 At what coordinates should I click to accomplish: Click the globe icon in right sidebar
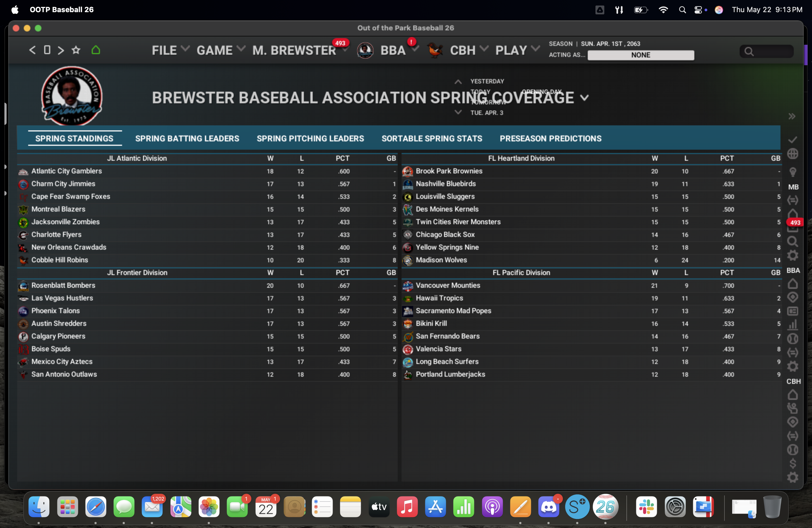[x=793, y=154]
